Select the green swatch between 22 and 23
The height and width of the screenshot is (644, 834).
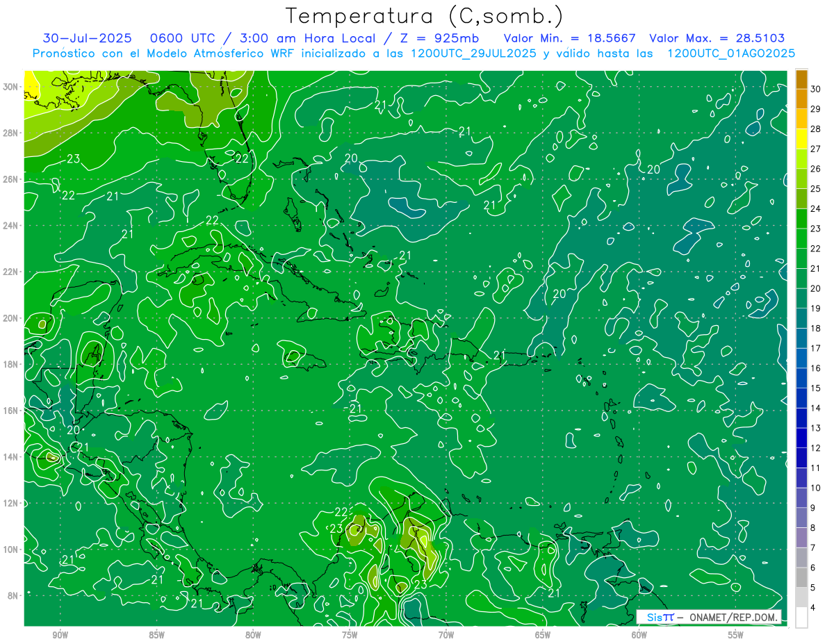click(x=801, y=238)
